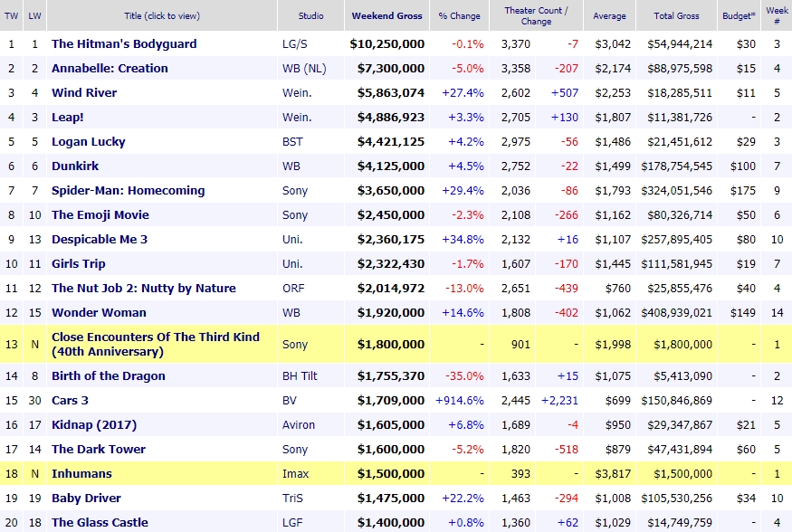
Task: Open Spider-Man: Homecoming link
Action: (129, 190)
